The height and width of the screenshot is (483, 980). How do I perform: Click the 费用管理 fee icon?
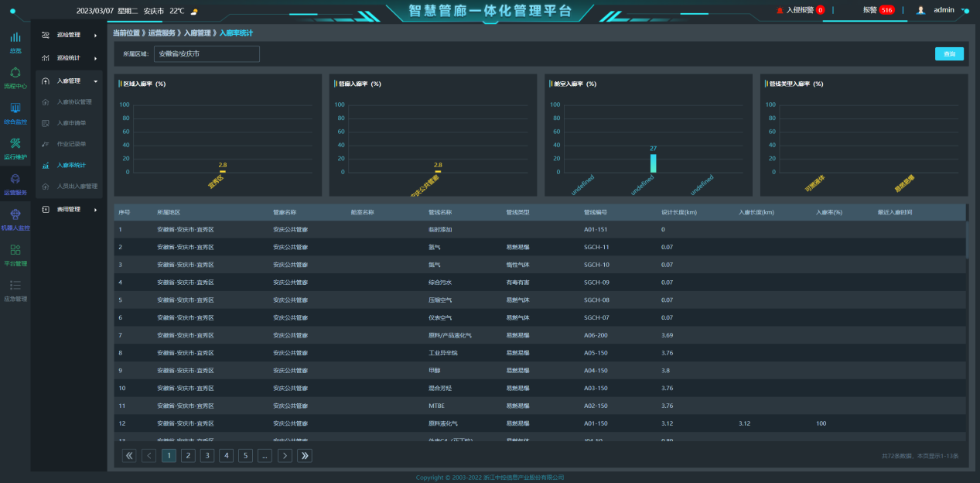pyautogui.click(x=46, y=209)
